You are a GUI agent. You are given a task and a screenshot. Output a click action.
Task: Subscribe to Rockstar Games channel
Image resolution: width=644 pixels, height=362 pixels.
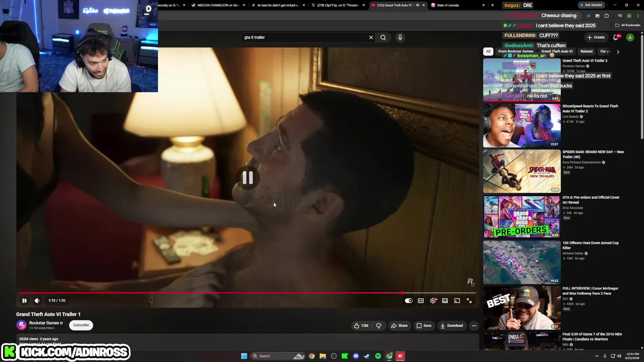pyautogui.click(x=81, y=325)
